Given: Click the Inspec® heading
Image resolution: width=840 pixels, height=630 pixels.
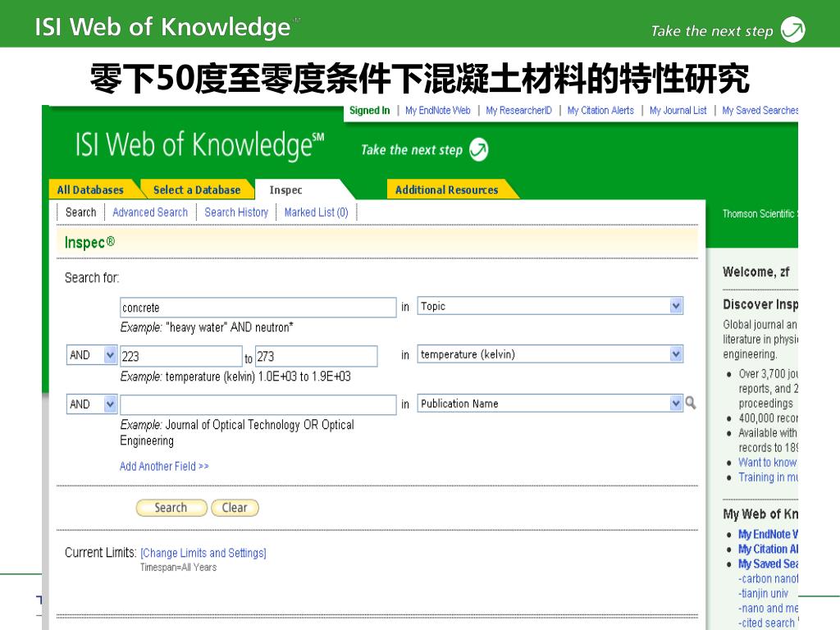Looking at the screenshot, I should click(89, 242).
